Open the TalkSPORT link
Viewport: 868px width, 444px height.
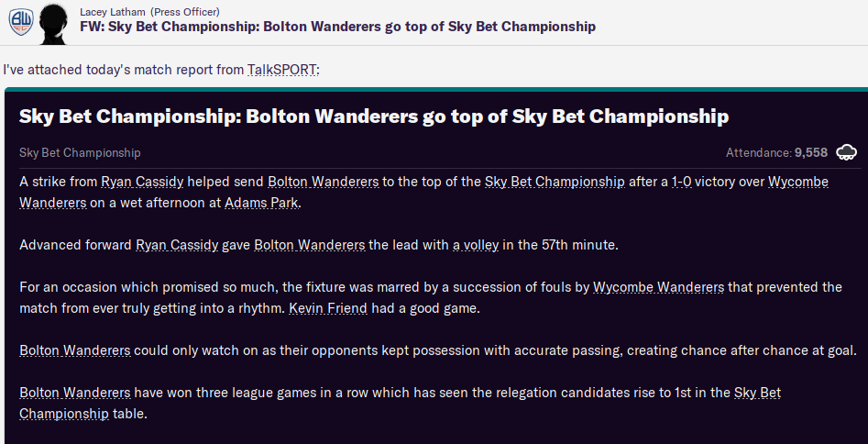tap(282, 70)
